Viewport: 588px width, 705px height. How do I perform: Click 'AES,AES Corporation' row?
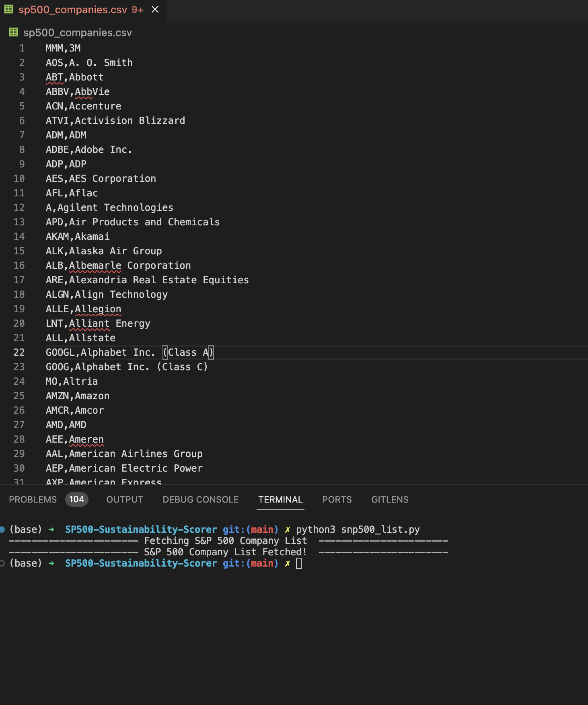tap(101, 179)
